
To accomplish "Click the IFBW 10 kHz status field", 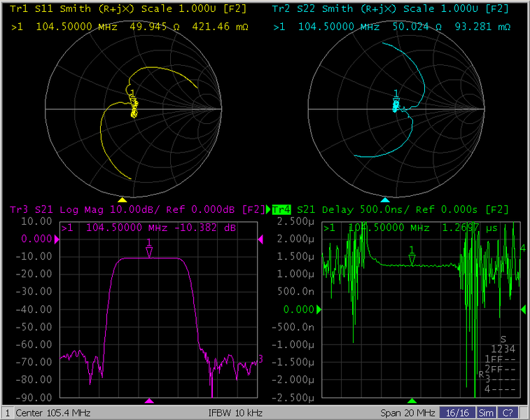I will click(x=235, y=413).
